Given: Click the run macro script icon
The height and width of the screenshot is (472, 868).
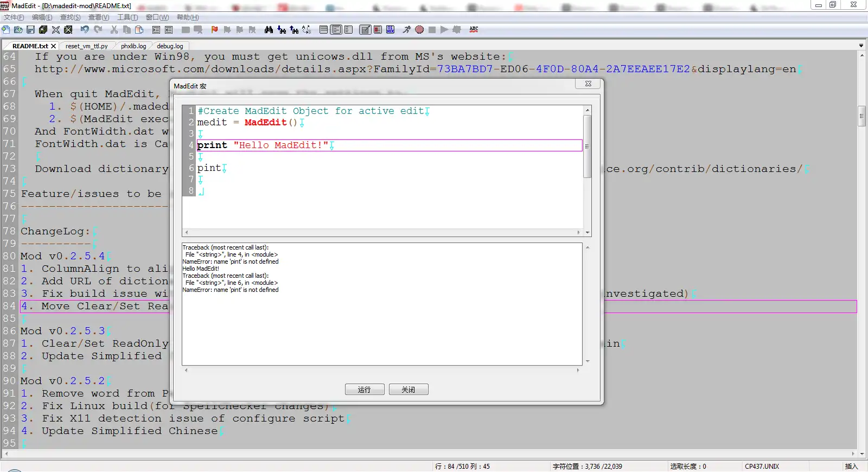Looking at the screenshot, I should [x=406, y=30].
